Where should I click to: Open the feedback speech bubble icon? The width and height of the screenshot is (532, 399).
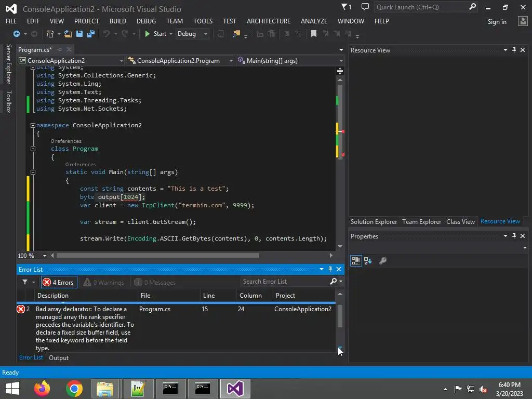point(365,7)
